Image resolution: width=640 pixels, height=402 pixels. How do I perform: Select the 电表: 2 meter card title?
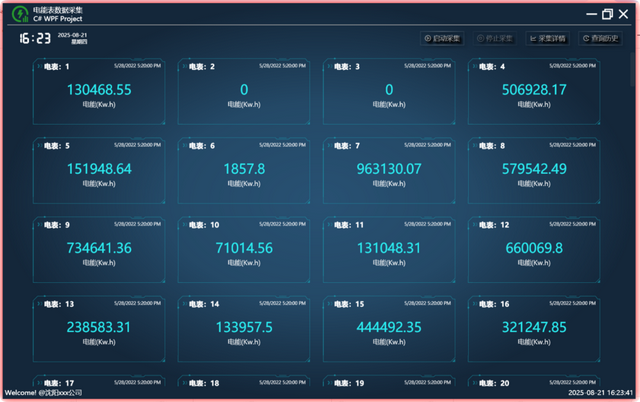(202, 67)
